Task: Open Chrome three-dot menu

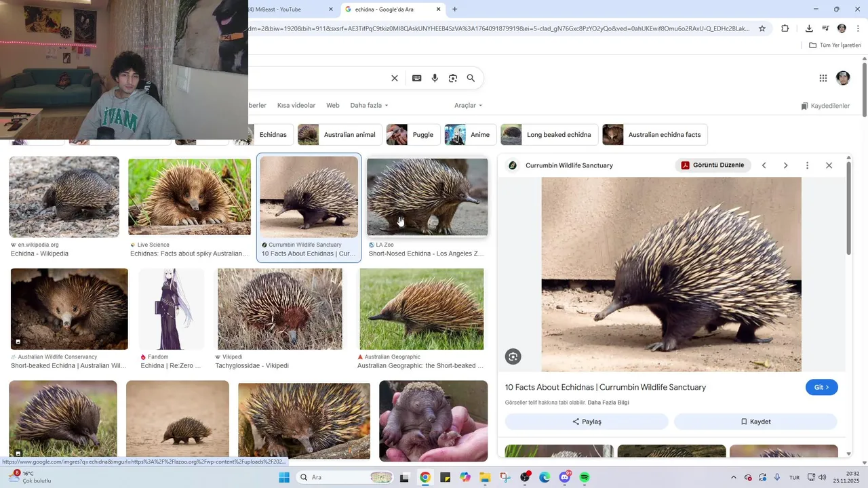Action: (x=859, y=28)
